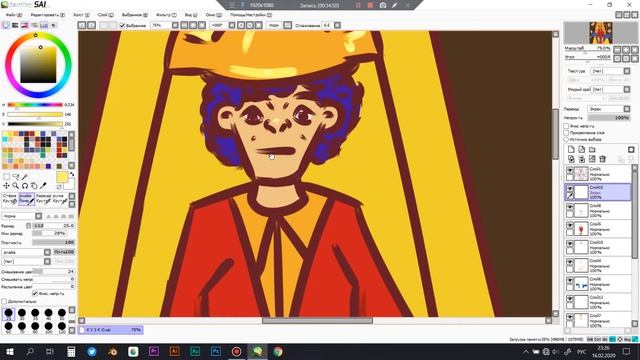Hide the highlighted Screen-mode layer
The height and width of the screenshot is (360, 640).
570,188
